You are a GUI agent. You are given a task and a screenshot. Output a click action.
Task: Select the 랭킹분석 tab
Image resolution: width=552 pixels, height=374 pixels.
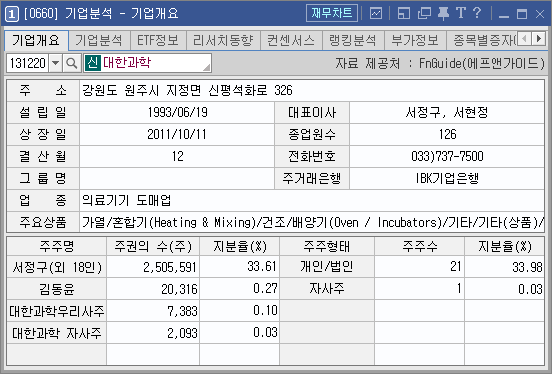(353, 40)
